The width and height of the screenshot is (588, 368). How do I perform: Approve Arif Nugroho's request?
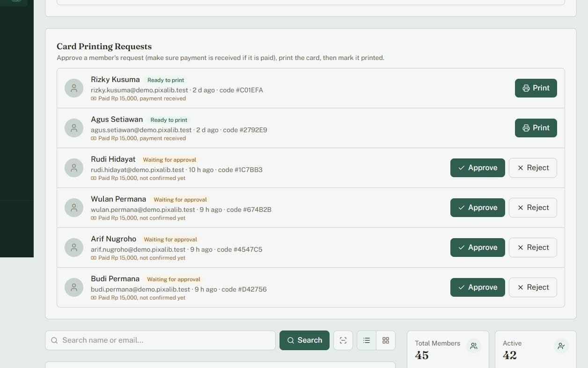click(478, 248)
